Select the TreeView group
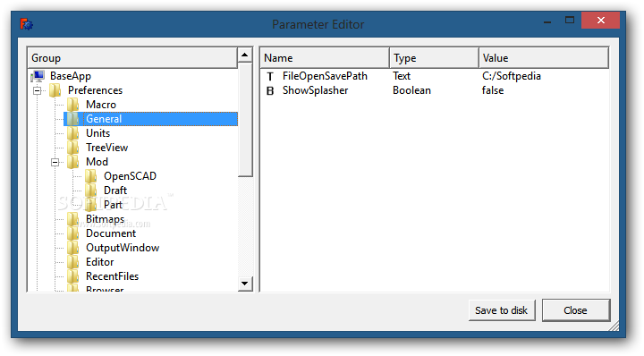This screenshot has width=644, height=356. (x=106, y=148)
